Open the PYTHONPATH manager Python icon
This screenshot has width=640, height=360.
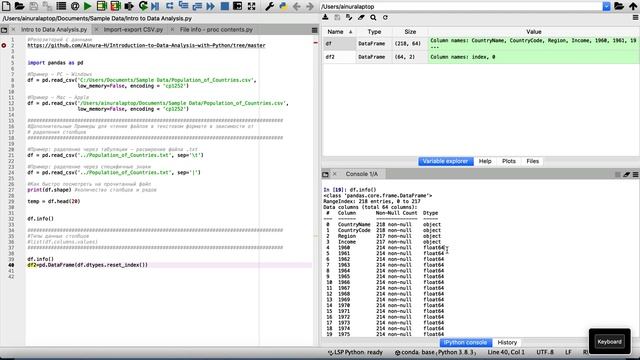pos(283,6)
